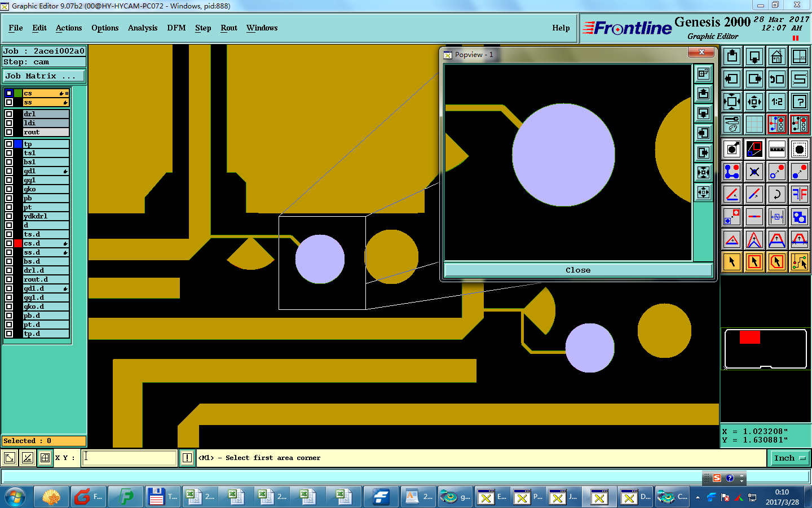Click the pan down arrow icon in main toolbar
This screenshot has width=812, height=508.
[x=754, y=56]
